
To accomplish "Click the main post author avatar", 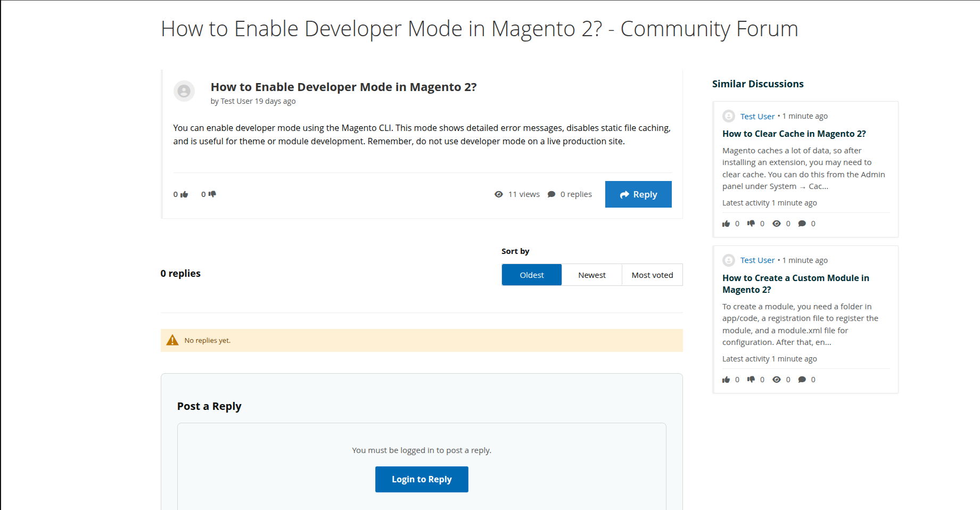I will (184, 91).
